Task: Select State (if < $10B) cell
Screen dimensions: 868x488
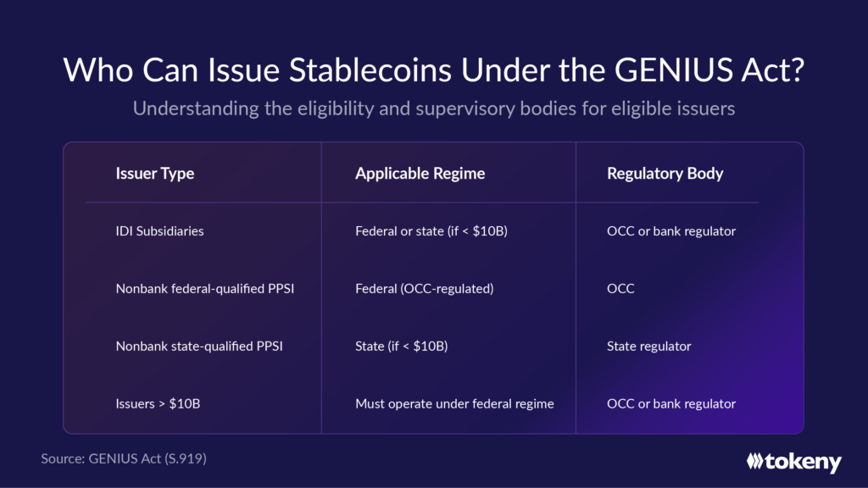Action: point(401,347)
